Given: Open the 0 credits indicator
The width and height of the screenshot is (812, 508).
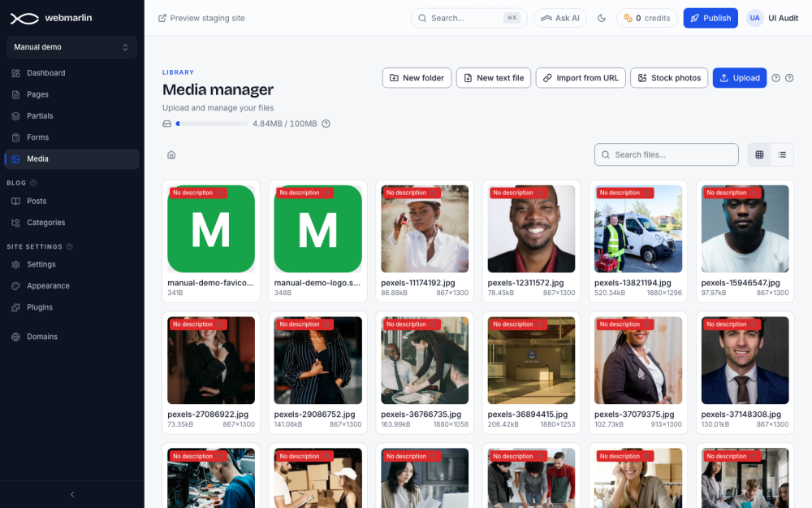Looking at the screenshot, I should 647,18.
